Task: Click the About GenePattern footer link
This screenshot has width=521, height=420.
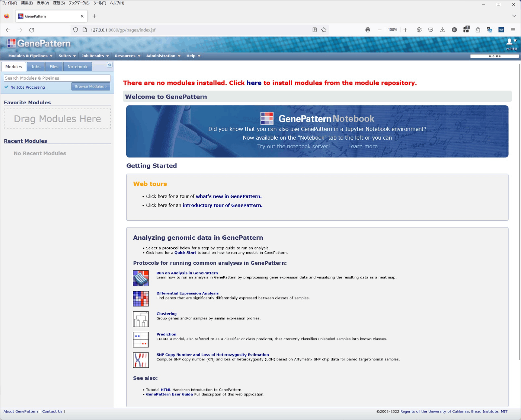Action: click(20, 411)
